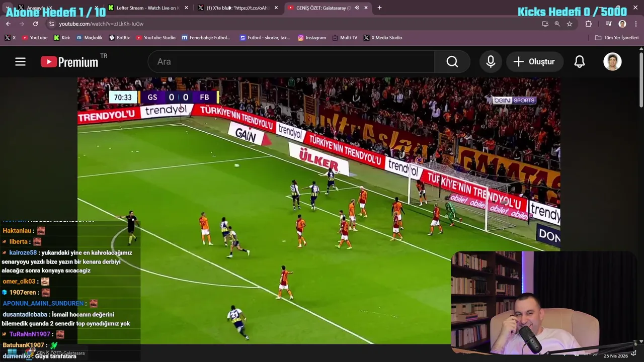Viewport: 644px width, 362px height.
Task: Click chat username TuRaNnN1907
Action: pyautogui.click(x=30, y=334)
